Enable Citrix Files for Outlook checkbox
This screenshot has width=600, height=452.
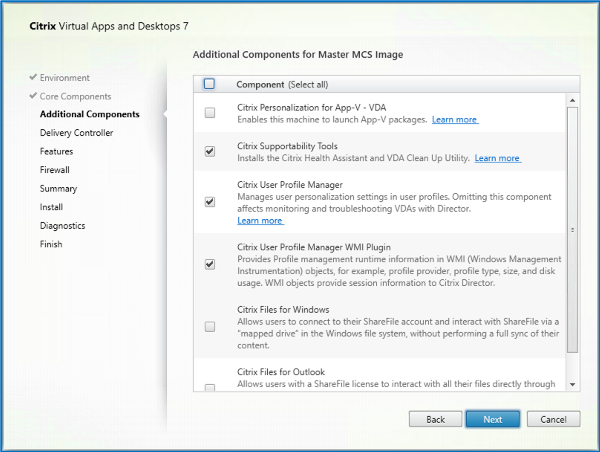(209, 387)
